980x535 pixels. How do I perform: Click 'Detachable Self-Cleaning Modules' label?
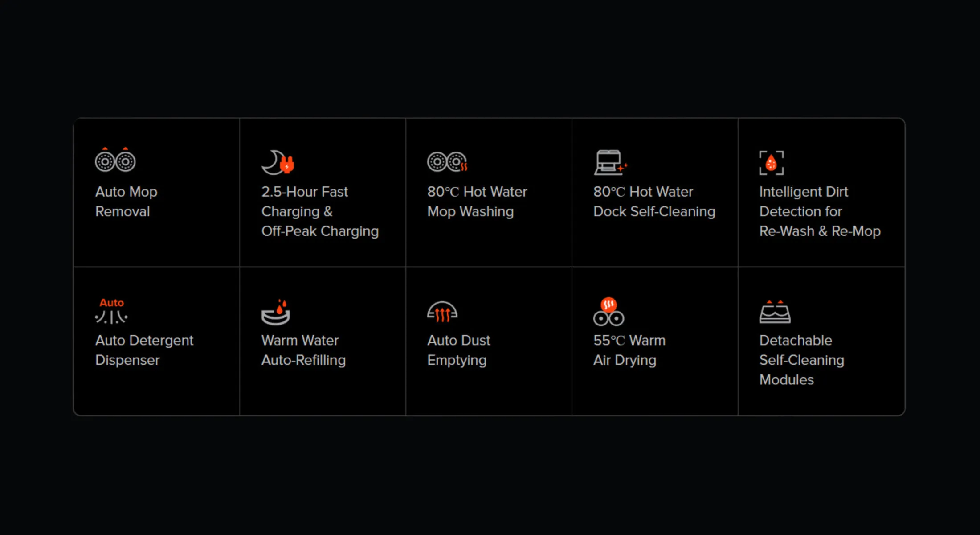coord(801,360)
